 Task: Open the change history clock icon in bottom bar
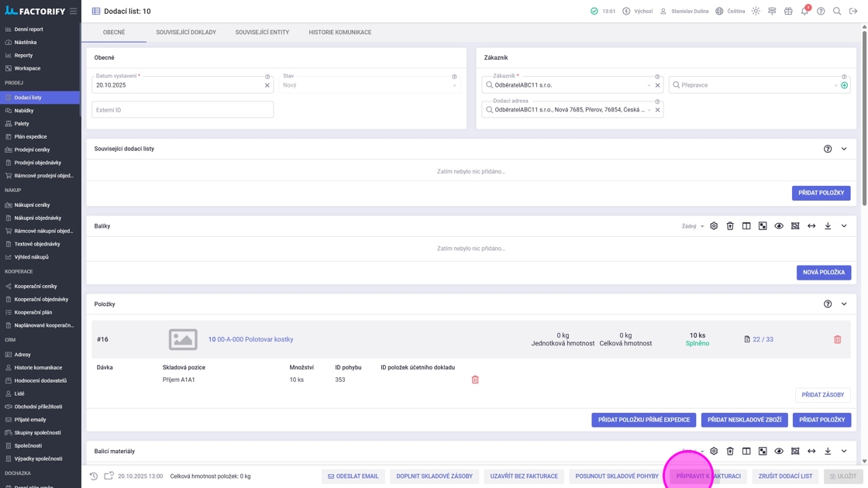pyautogui.click(x=94, y=476)
